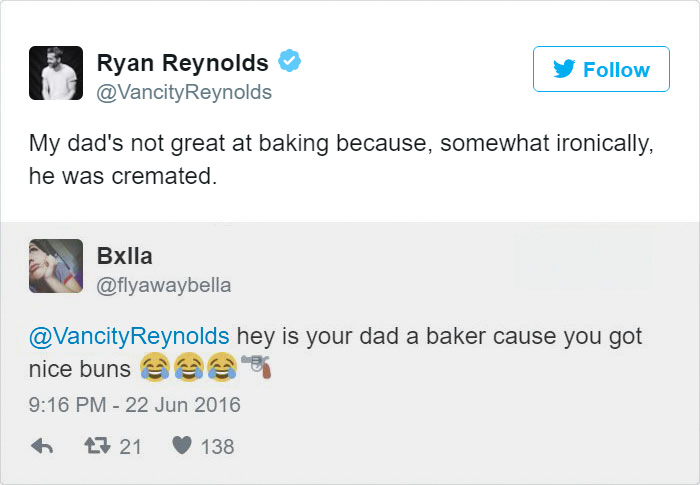Click the first crying-laughing emoji
The height and width of the screenshot is (485, 700).
pyautogui.click(x=154, y=369)
